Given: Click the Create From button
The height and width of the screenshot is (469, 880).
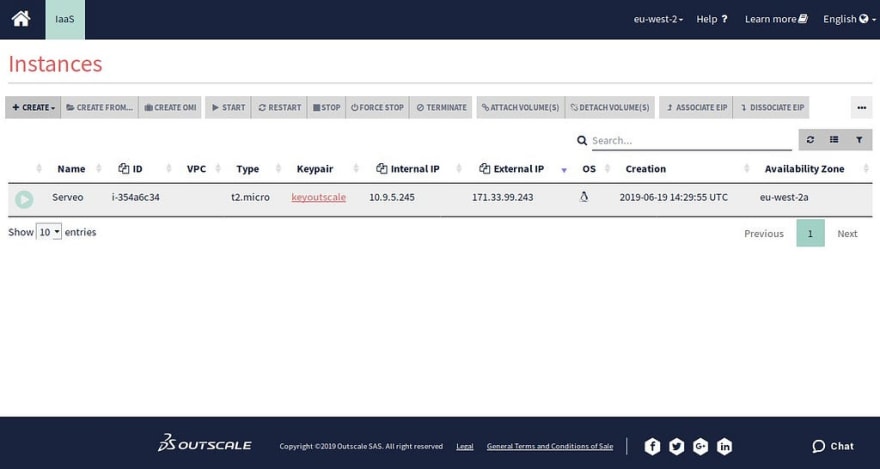Looking at the screenshot, I should click(x=99, y=107).
